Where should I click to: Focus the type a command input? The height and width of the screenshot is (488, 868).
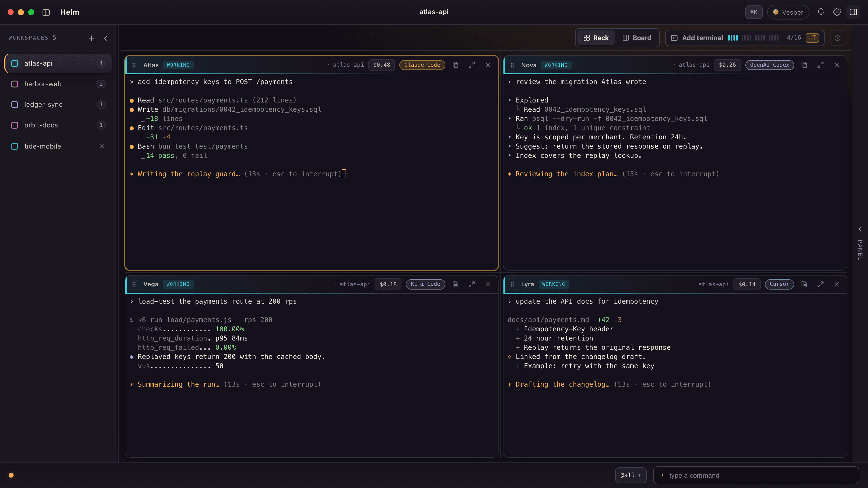coord(756,475)
